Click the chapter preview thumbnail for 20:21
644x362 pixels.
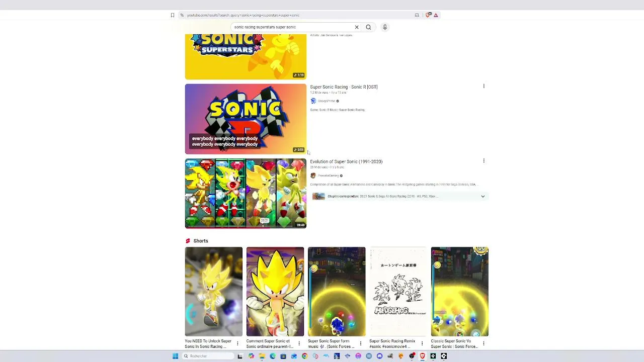point(318,196)
